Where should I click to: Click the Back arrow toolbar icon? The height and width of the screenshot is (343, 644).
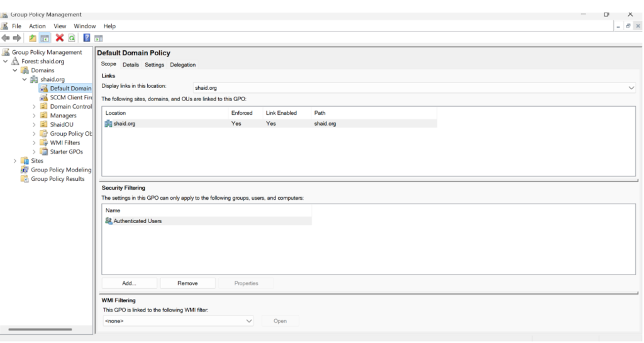(6, 38)
